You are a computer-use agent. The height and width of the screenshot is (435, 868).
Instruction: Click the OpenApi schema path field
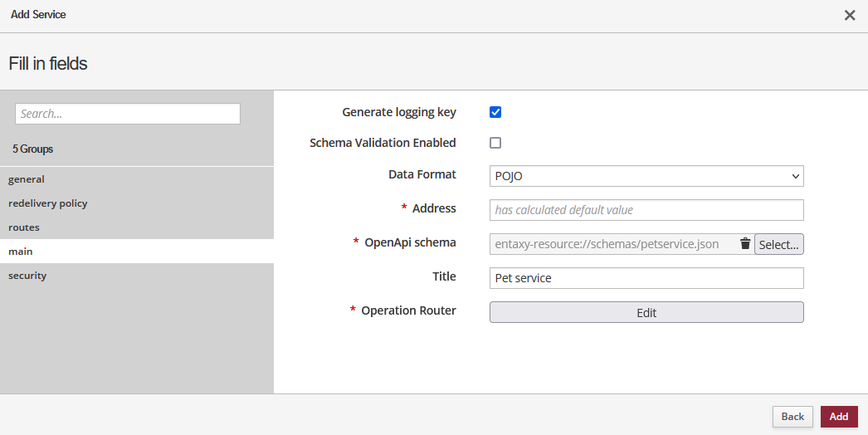click(612, 244)
